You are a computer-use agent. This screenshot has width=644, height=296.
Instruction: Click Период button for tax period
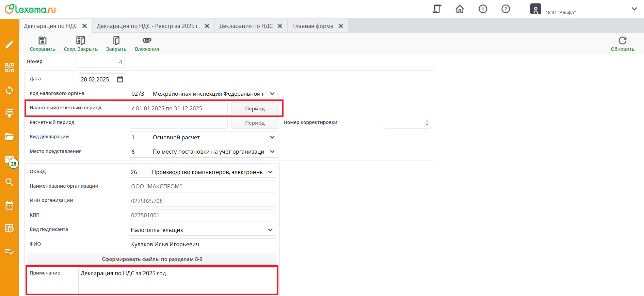coord(255,108)
